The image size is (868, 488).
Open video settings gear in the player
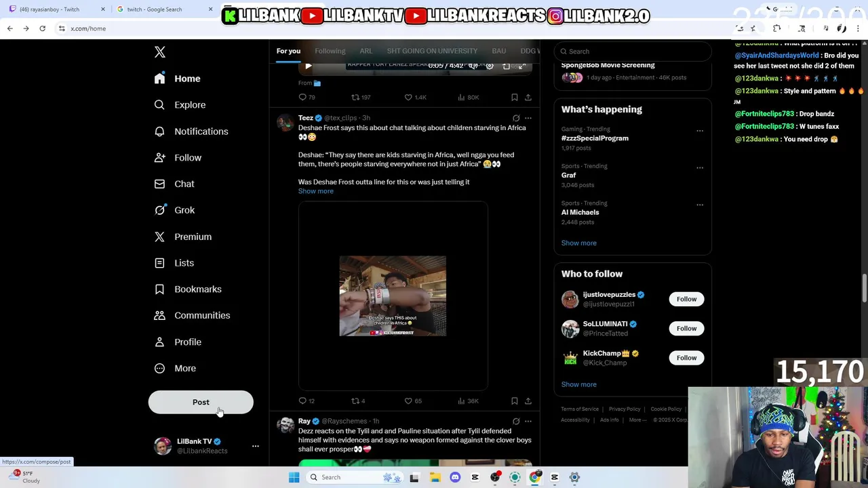[x=490, y=66]
